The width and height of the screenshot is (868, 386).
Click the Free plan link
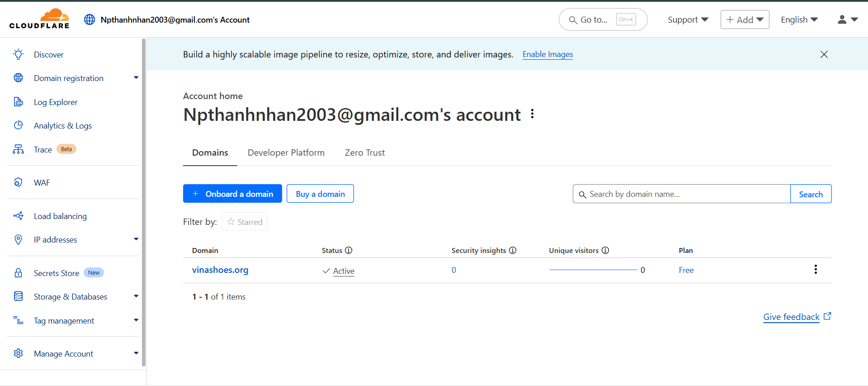click(x=686, y=270)
